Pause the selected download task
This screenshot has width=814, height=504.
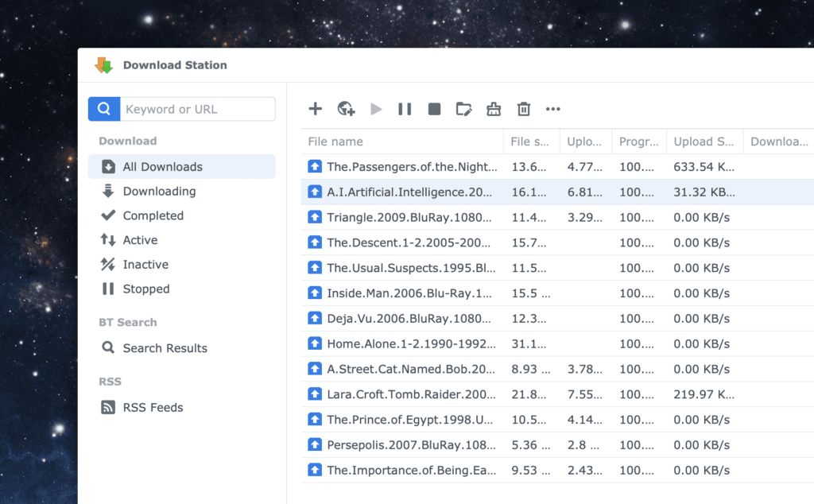(x=405, y=109)
